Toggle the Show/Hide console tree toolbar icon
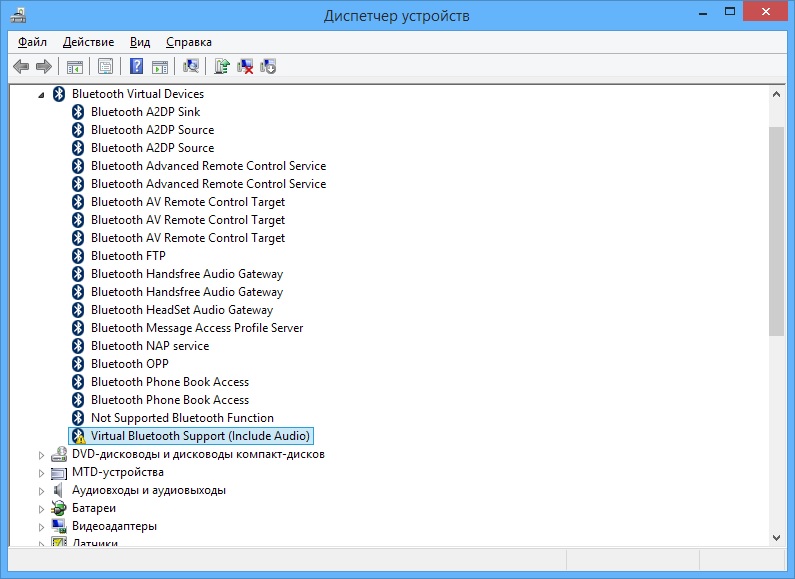This screenshot has height=579, width=795. pos(74,66)
